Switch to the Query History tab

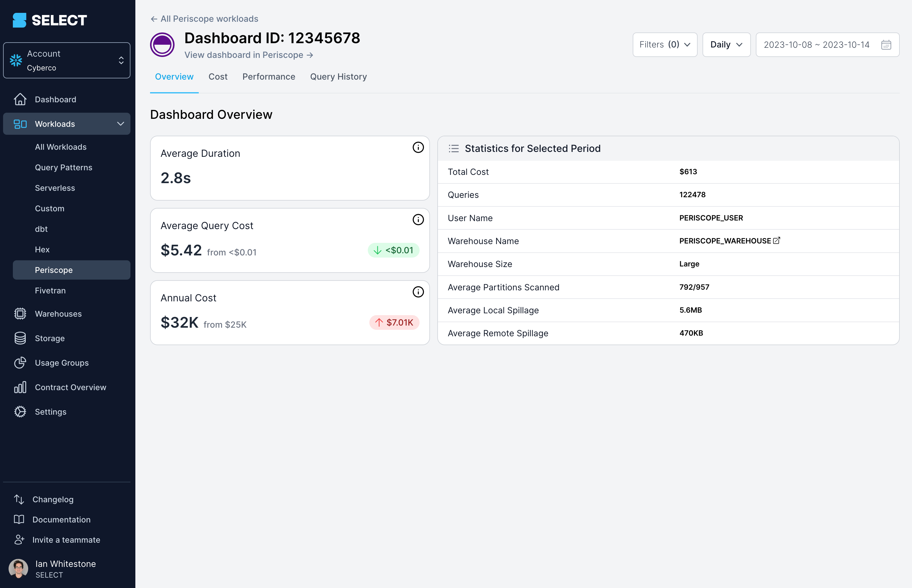pos(339,77)
